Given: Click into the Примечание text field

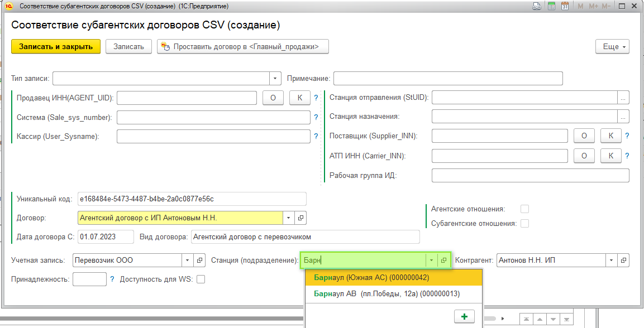Looking at the screenshot, I should pos(447,78).
